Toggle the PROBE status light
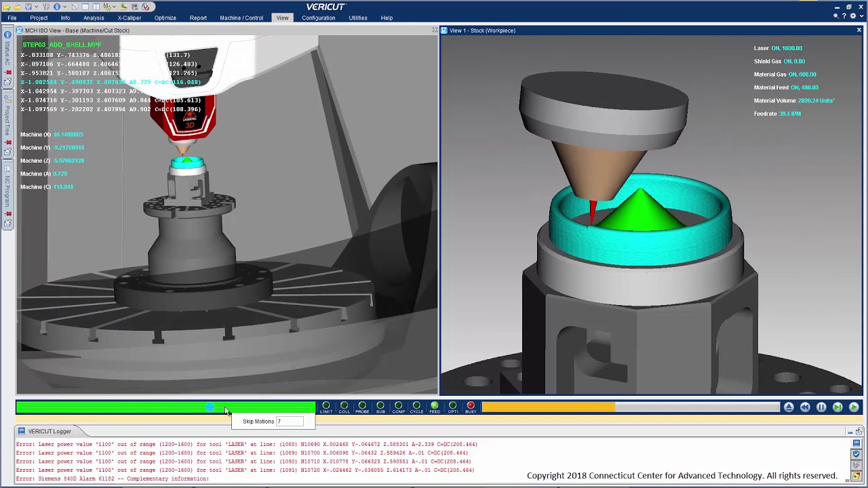 (x=362, y=407)
